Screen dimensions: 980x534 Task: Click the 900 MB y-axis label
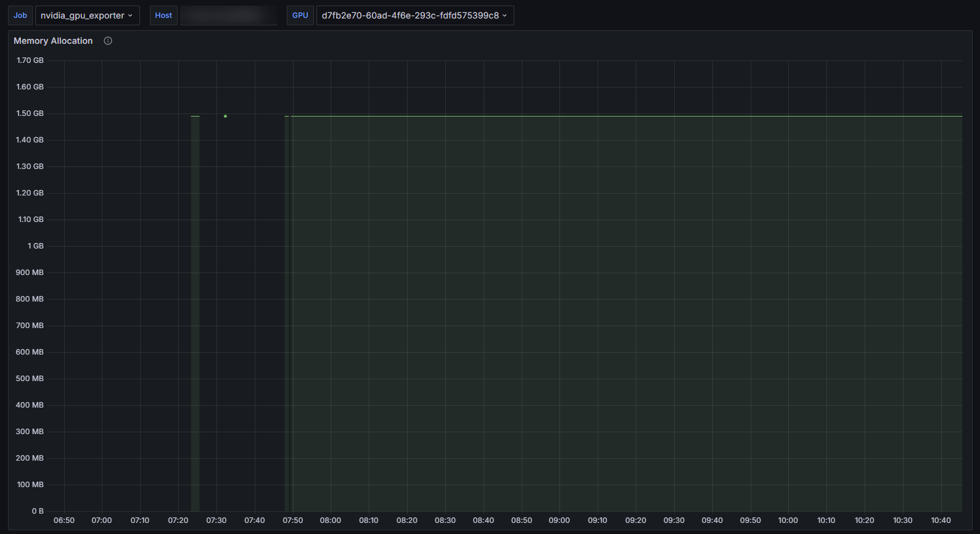(30, 273)
